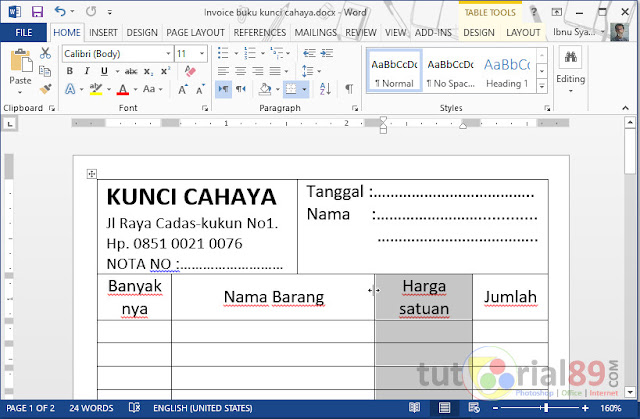Image resolution: width=640 pixels, height=419 pixels.
Task: Switch to the PAGE LAYOUT tab
Action: (x=196, y=33)
